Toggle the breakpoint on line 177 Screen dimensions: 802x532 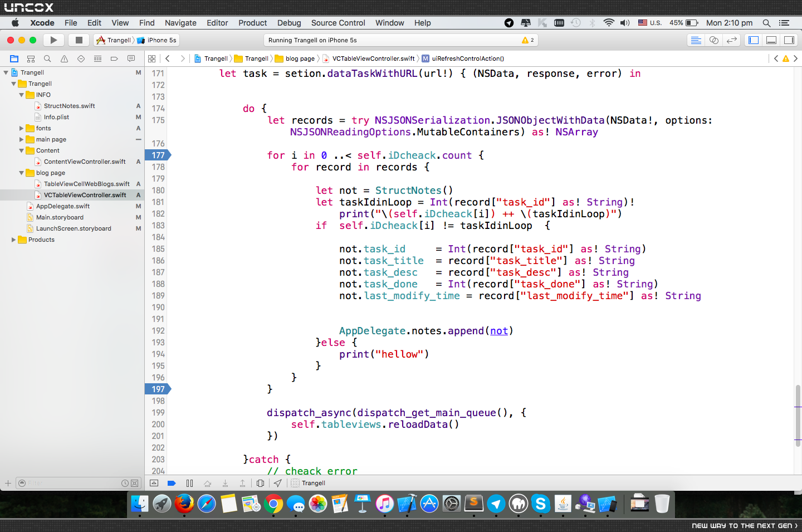pyautogui.click(x=158, y=155)
